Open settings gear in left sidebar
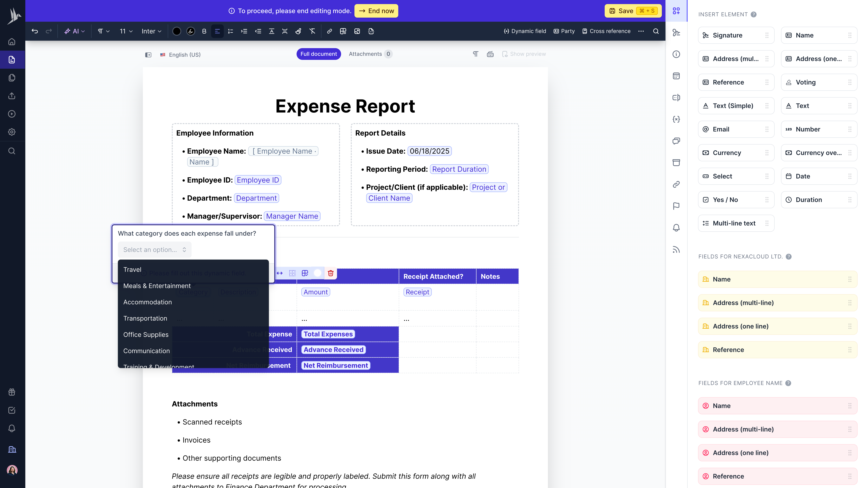This screenshot has height=488, width=868. point(12,132)
